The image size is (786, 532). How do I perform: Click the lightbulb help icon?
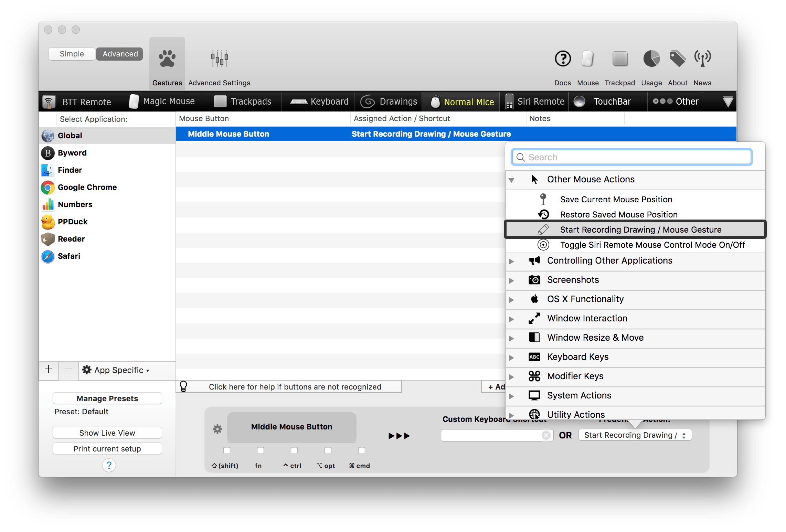point(183,386)
